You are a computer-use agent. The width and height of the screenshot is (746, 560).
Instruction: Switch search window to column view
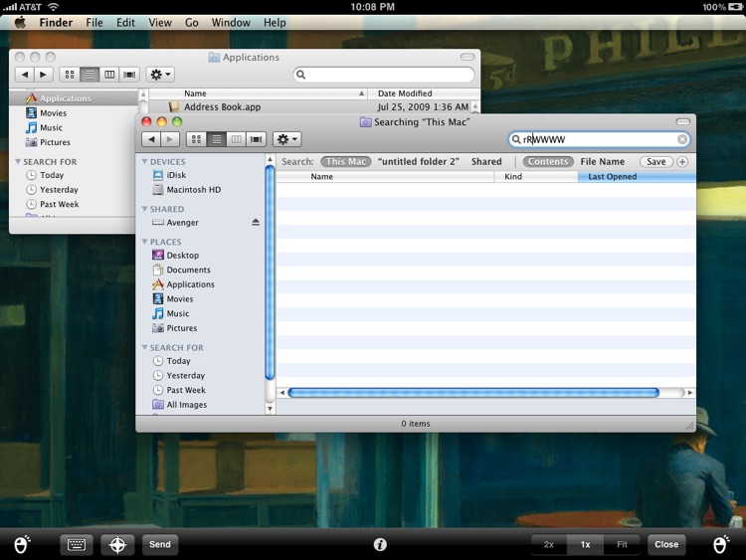[236, 139]
